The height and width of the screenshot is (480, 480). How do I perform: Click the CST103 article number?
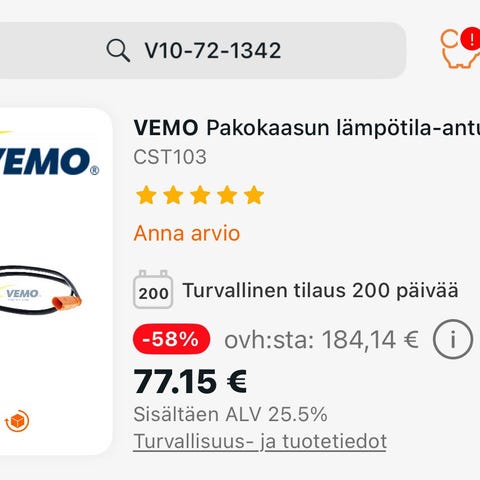pyautogui.click(x=170, y=157)
